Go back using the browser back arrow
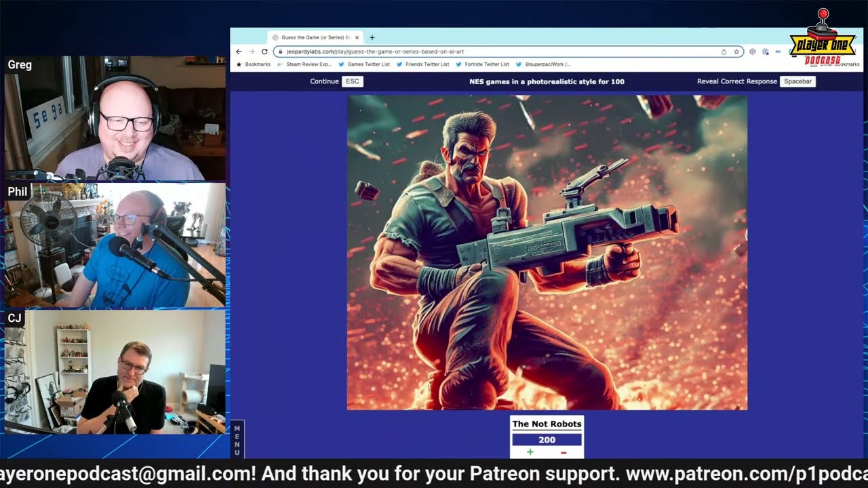 click(x=239, y=52)
